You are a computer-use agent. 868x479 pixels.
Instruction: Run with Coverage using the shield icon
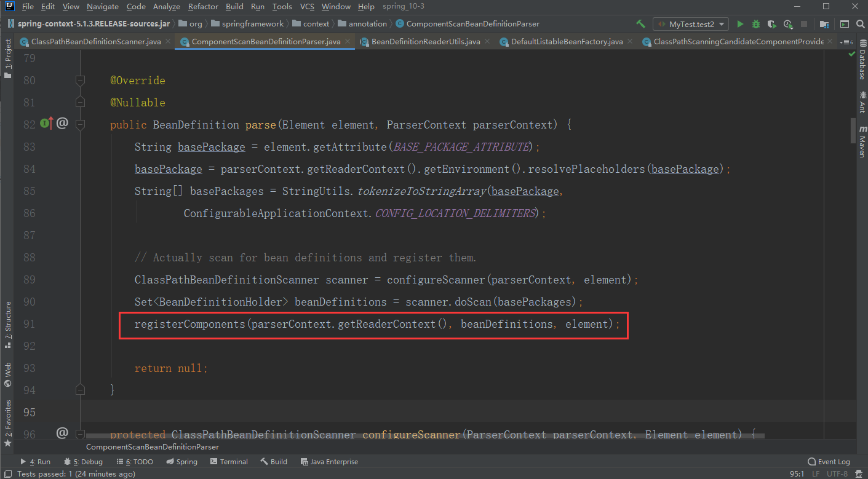[x=772, y=24]
